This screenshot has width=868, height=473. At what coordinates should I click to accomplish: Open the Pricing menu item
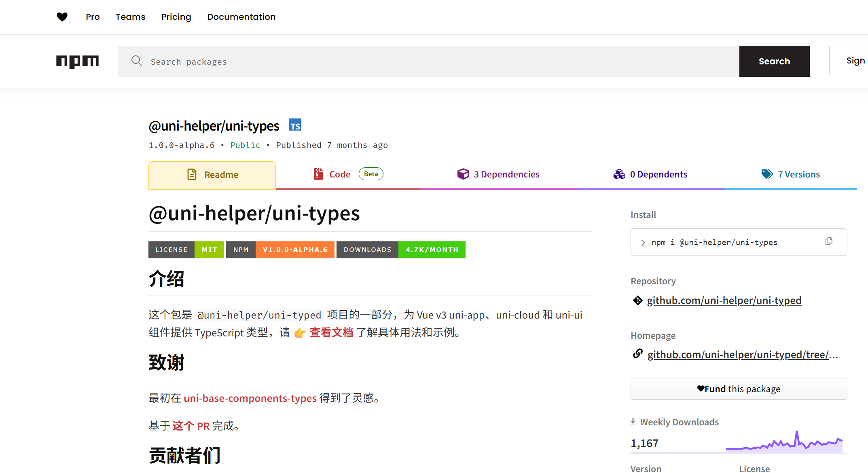(176, 17)
